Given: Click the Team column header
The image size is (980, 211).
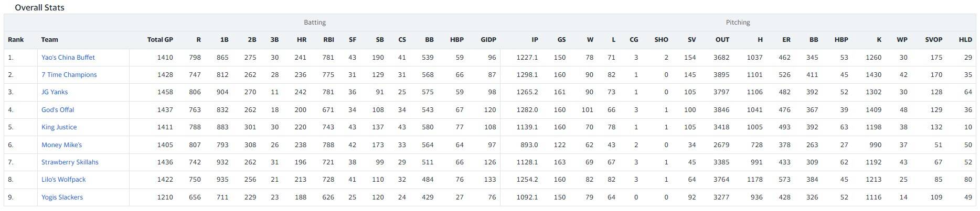Looking at the screenshot, I should pos(50,40).
